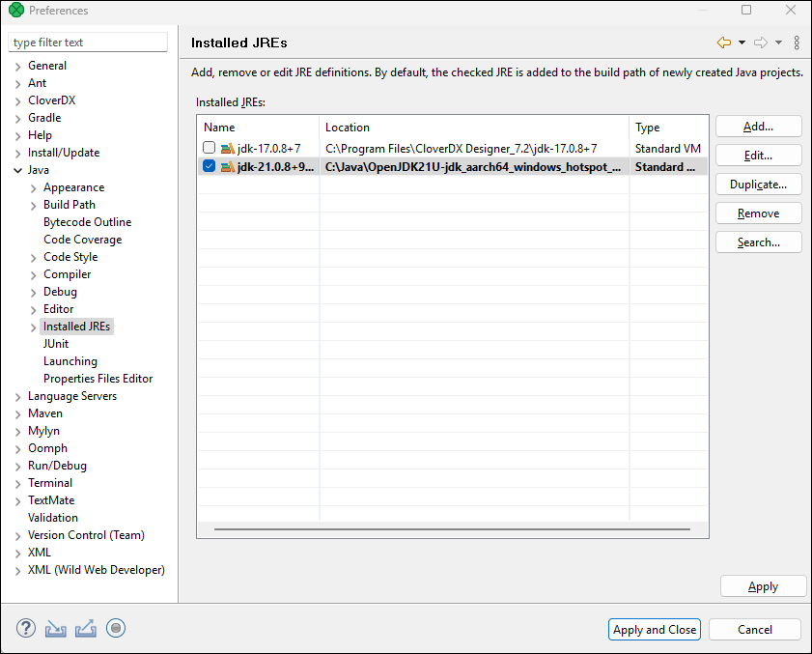Import preferences using the import icon
This screenshot has height=654, width=812.
click(x=55, y=628)
